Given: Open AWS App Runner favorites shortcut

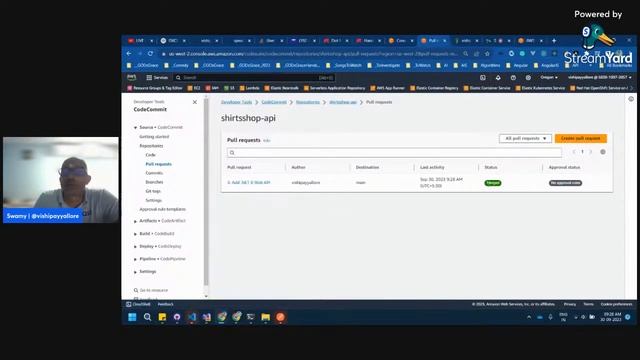Looking at the screenshot, I should 388,88.
